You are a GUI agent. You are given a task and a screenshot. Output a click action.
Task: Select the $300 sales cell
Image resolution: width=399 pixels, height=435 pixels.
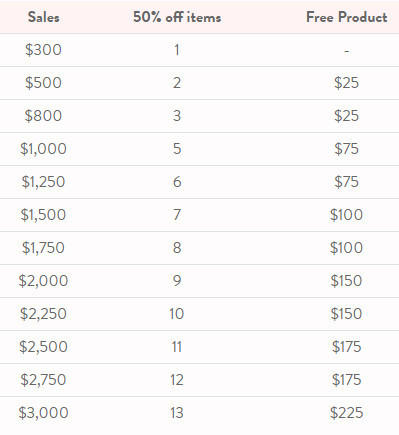(x=43, y=50)
